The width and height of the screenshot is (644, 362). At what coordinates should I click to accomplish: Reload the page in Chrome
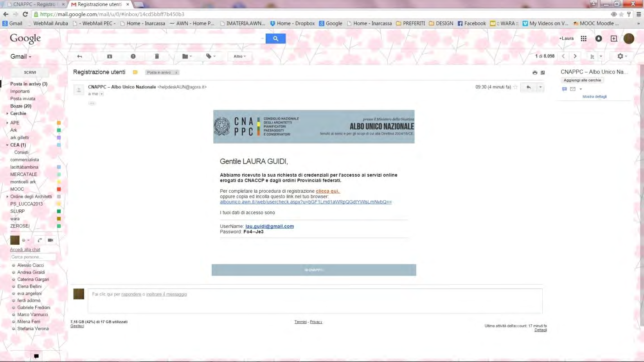coord(25,14)
